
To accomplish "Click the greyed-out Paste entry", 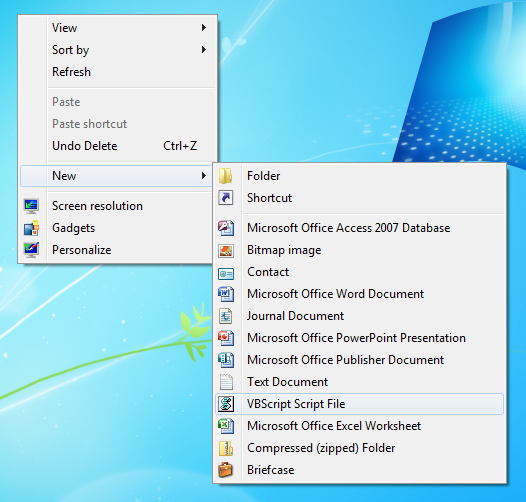I will click(117, 102).
